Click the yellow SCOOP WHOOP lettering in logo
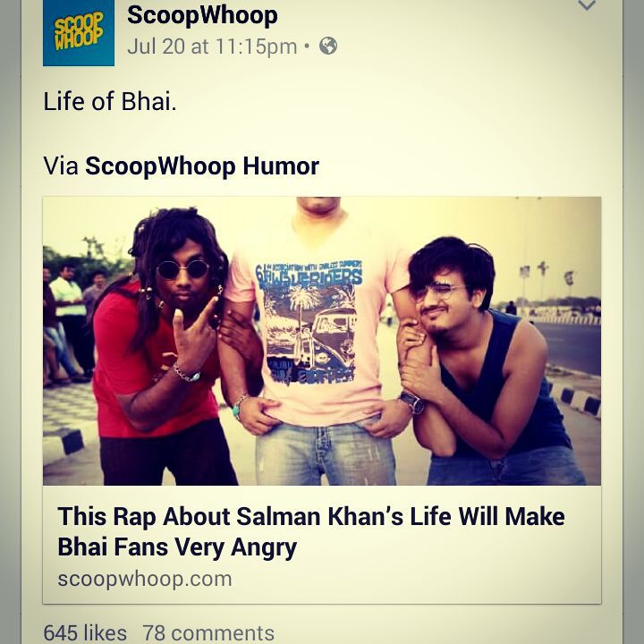Screen dimensions: 644x644 pyautogui.click(x=79, y=30)
